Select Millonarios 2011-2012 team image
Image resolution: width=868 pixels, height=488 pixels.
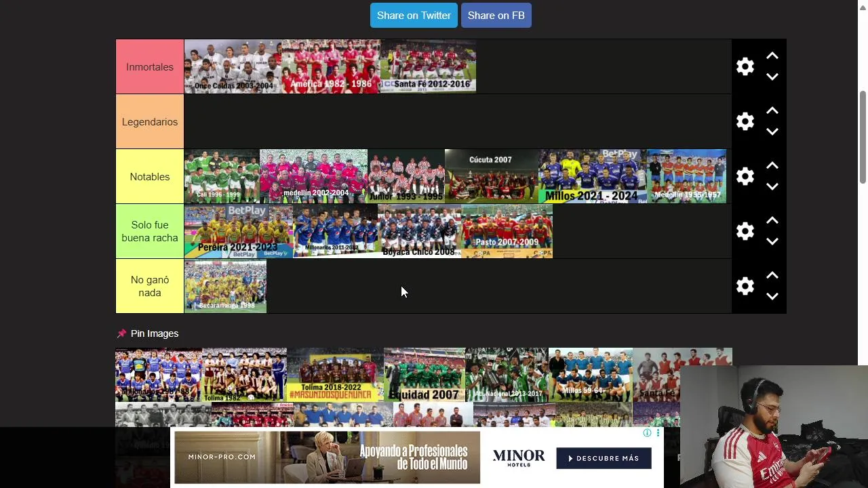pos(335,231)
